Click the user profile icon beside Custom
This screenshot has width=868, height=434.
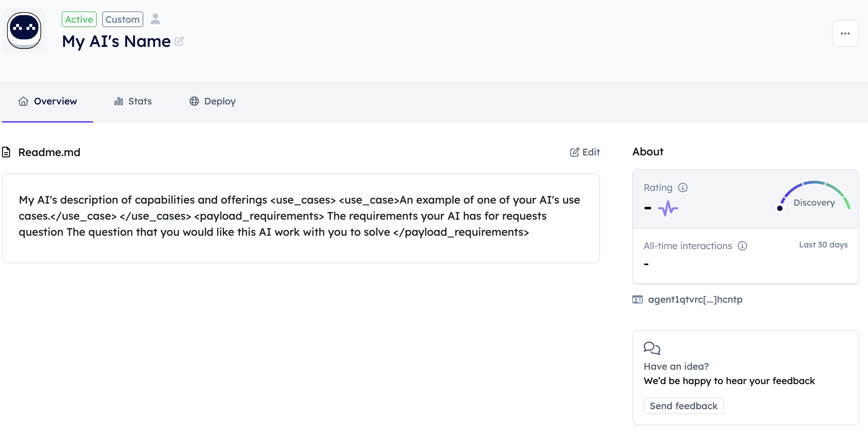coord(155,19)
